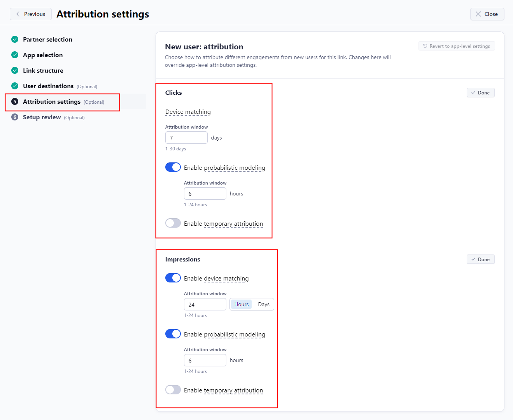Screen dimensions: 513x420
Task: Click the step 5 number badge
Action: [x=14, y=101]
